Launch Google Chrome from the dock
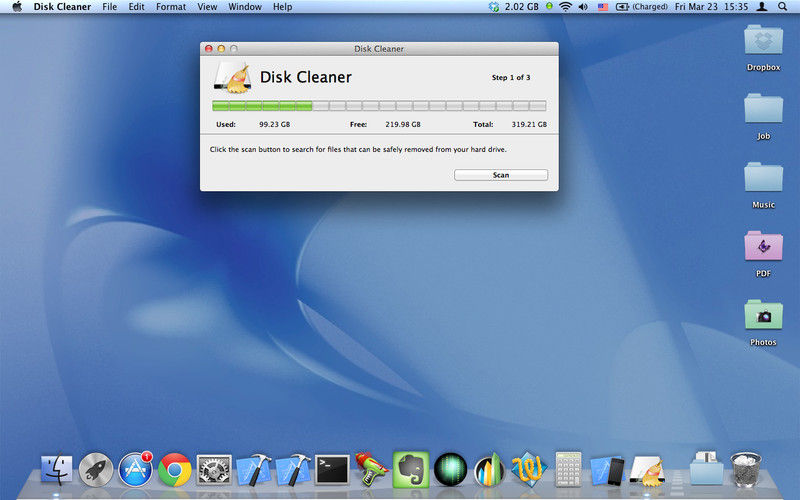The image size is (800, 500). pyautogui.click(x=174, y=469)
